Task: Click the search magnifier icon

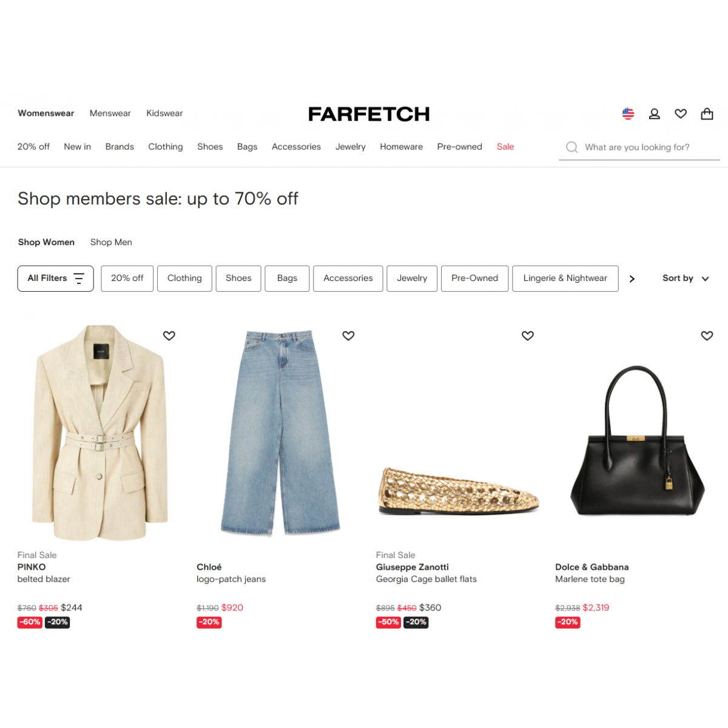Action: tap(571, 147)
